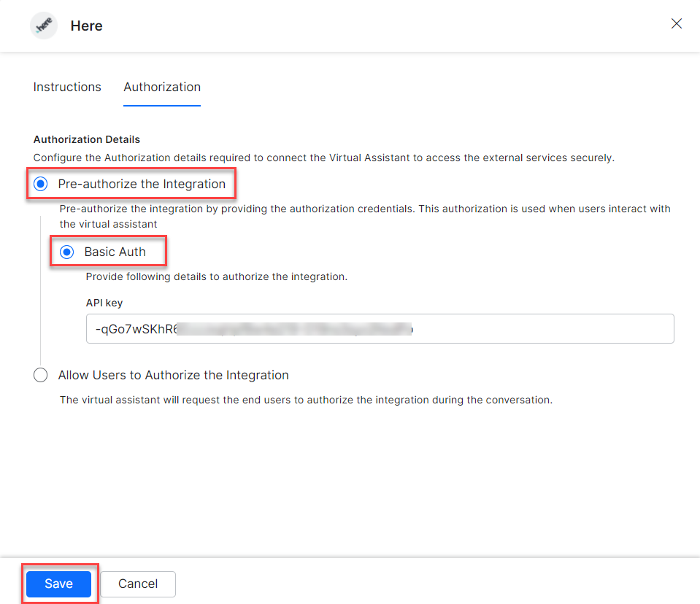Screen dimensions: 700x604
Task: Select Allow Users to Authorize the Integration
Action: click(41, 375)
